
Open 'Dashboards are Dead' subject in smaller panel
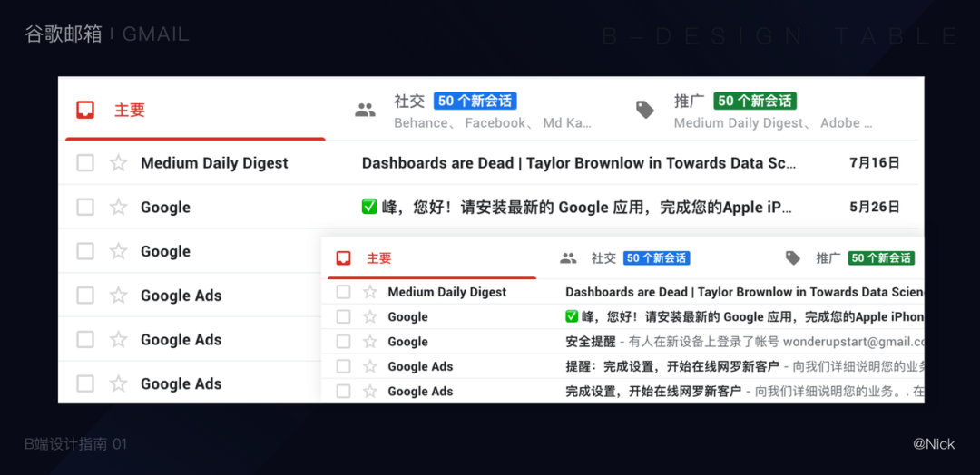coord(744,292)
